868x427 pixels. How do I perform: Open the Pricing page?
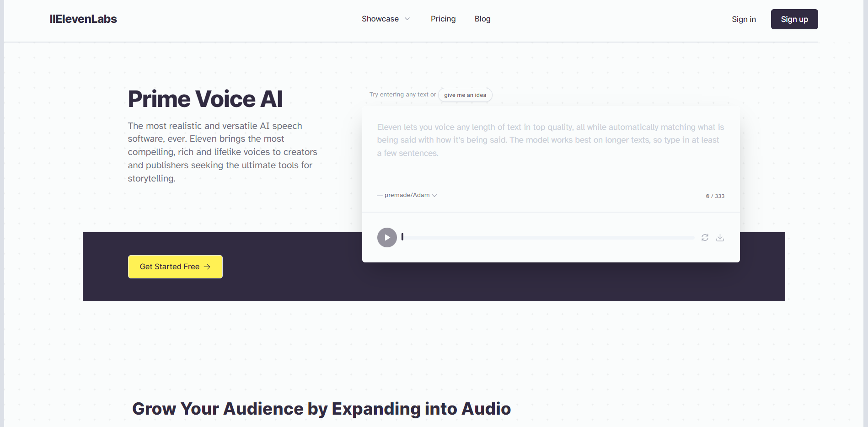[443, 19]
